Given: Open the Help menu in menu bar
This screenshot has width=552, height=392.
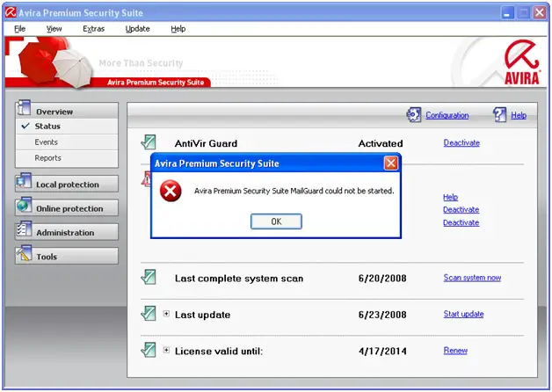Looking at the screenshot, I should (x=178, y=29).
